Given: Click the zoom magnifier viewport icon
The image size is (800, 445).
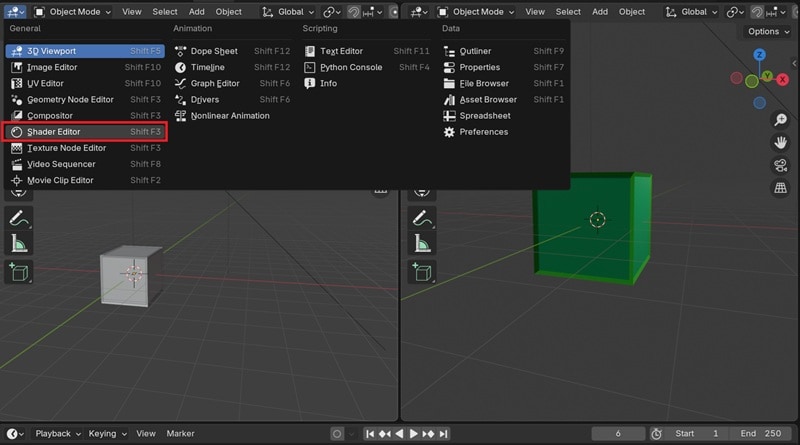Looking at the screenshot, I should (x=780, y=120).
